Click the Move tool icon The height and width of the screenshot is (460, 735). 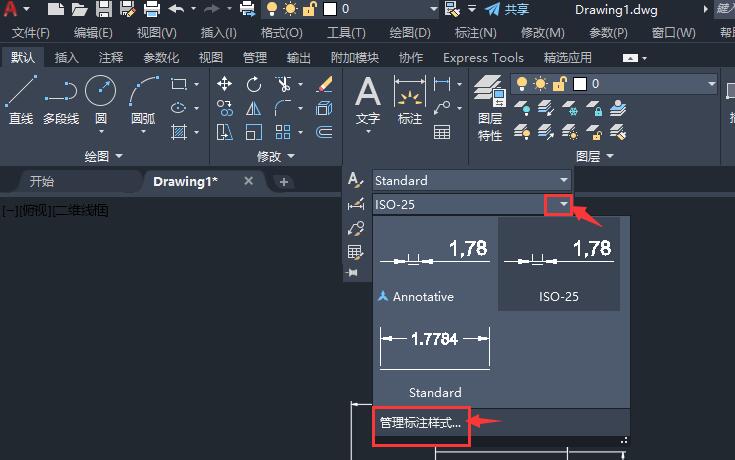(225, 84)
